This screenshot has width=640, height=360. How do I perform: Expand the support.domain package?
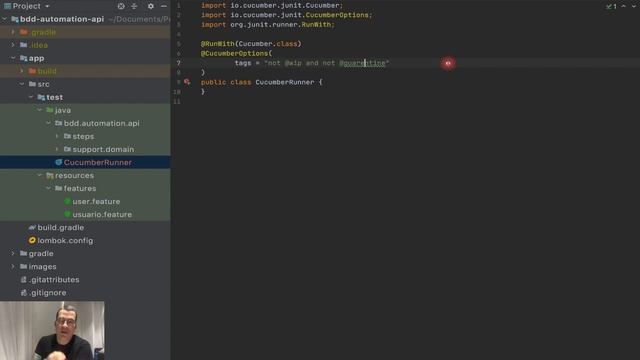tap(57, 149)
